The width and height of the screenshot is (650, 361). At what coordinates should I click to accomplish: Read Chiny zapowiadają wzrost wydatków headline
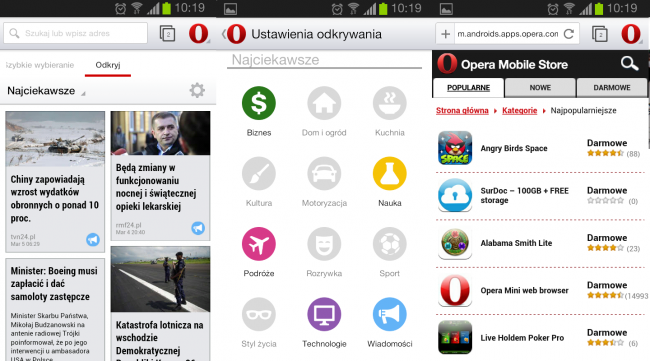pos(55,199)
